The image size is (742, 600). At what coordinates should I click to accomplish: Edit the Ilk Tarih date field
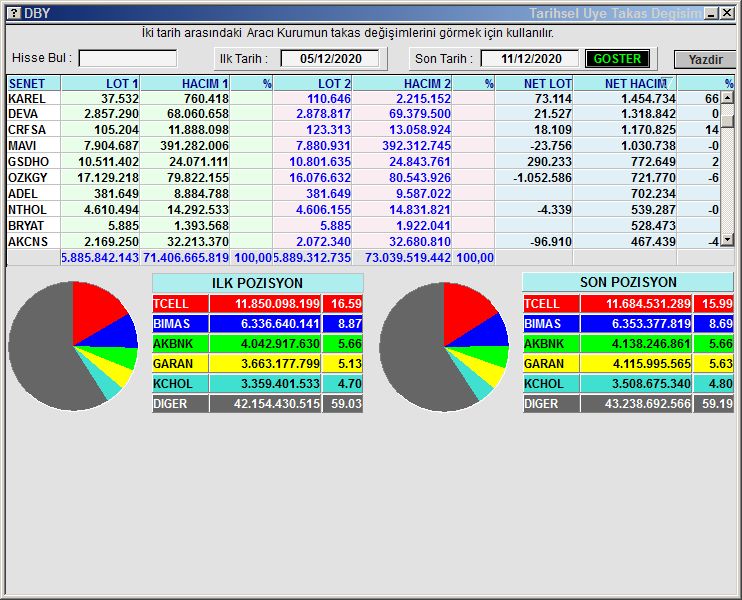coord(329,59)
